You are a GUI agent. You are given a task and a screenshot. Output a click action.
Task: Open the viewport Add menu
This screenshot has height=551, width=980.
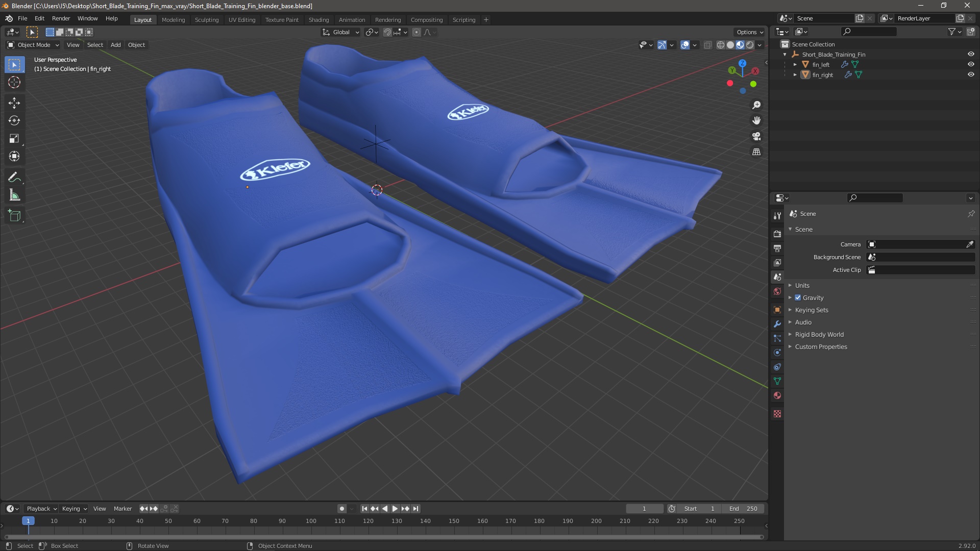click(115, 45)
